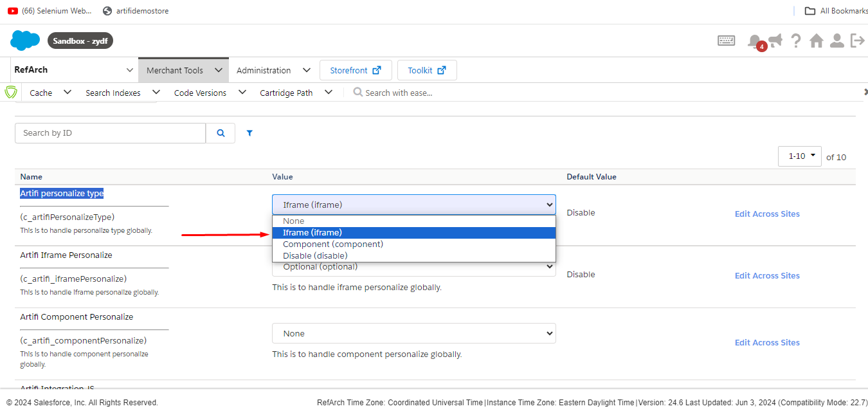Click the log out icon

coord(858,41)
